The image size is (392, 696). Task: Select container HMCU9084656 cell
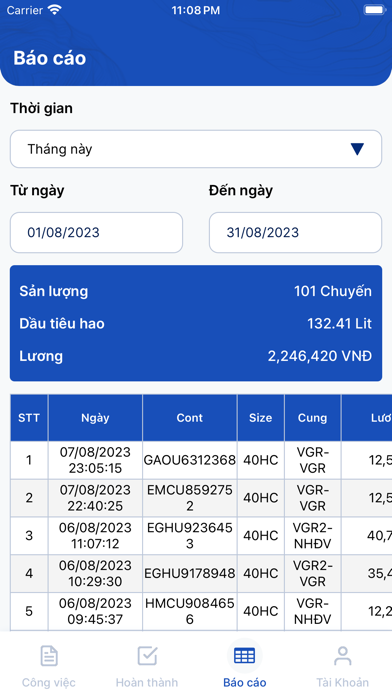click(x=190, y=611)
